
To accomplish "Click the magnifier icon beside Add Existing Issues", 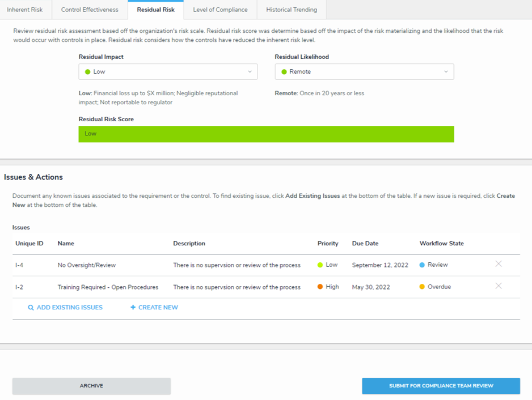I will click(31, 308).
